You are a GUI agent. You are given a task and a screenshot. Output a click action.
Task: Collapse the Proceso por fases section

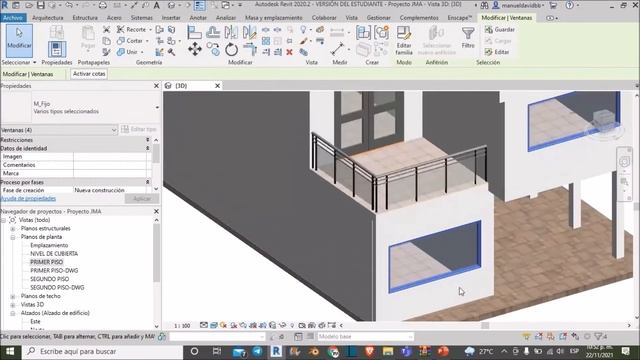(x=147, y=182)
